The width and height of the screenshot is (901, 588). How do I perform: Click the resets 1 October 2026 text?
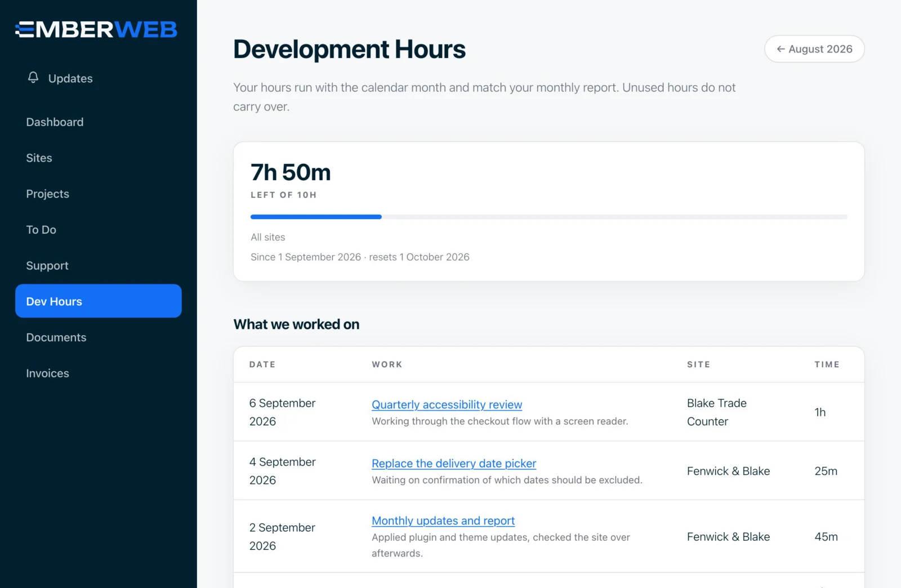click(x=419, y=257)
